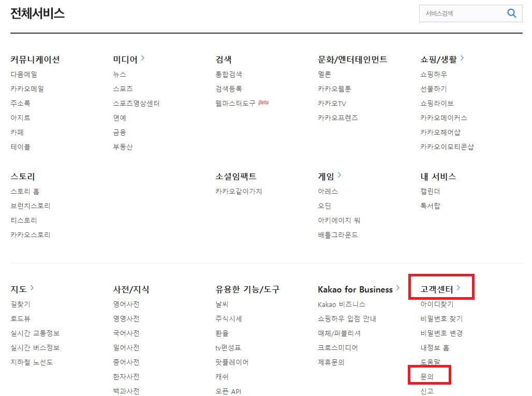Open the 아레스 game link

tap(328, 192)
